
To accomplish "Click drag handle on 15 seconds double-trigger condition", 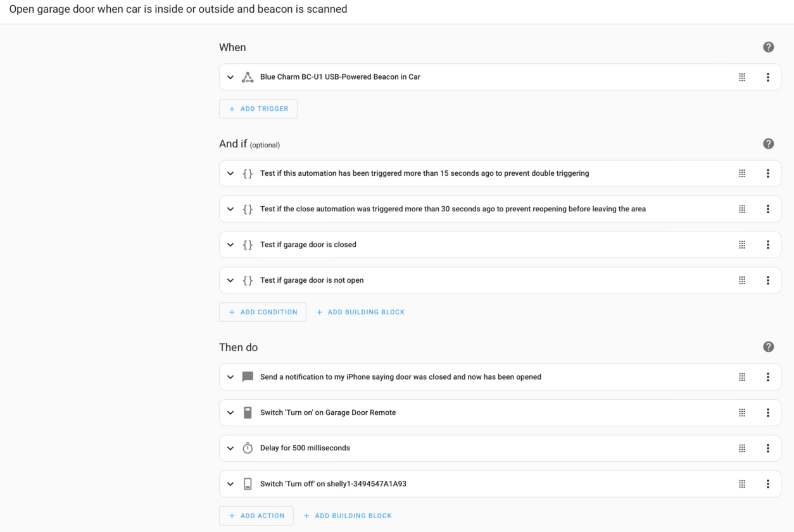I will pyautogui.click(x=742, y=173).
